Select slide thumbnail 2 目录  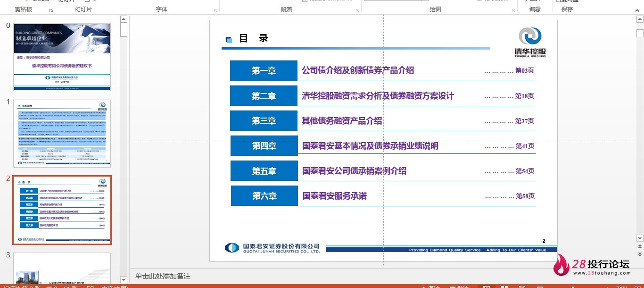[x=62, y=210]
